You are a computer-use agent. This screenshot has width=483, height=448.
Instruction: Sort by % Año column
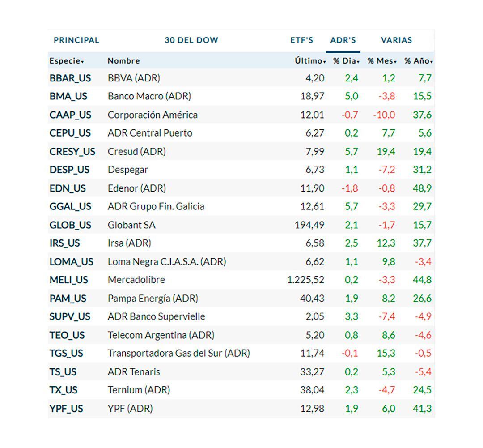click(418, 61)
